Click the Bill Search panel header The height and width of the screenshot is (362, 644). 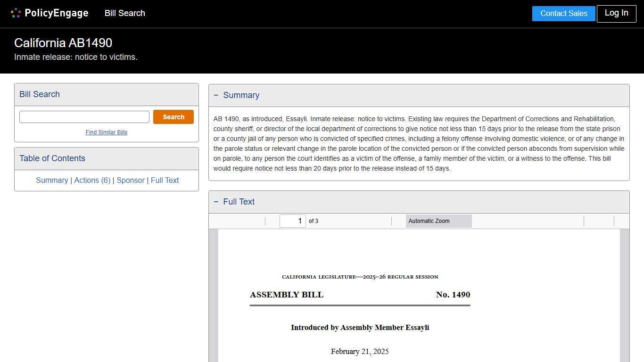[39, 94]
